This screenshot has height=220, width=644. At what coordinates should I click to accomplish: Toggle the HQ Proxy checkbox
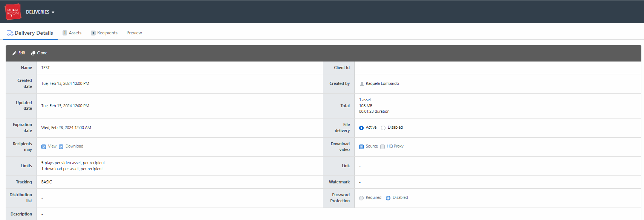pyautogui.click(x=382, y=147)
